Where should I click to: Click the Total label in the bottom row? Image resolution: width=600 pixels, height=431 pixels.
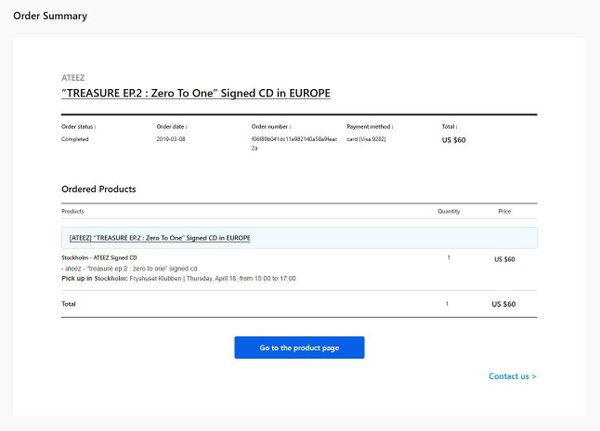point(69,303)
